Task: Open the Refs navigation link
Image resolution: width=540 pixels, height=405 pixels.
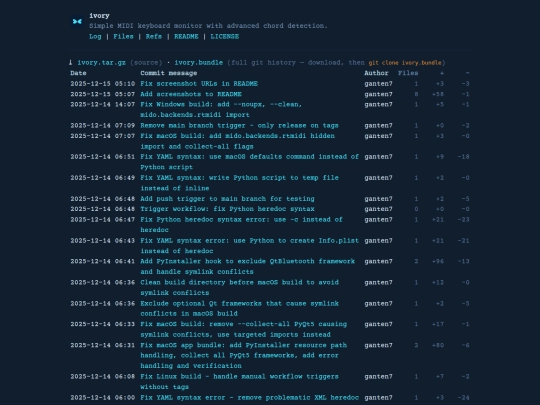Action: [x=154, y=37]
